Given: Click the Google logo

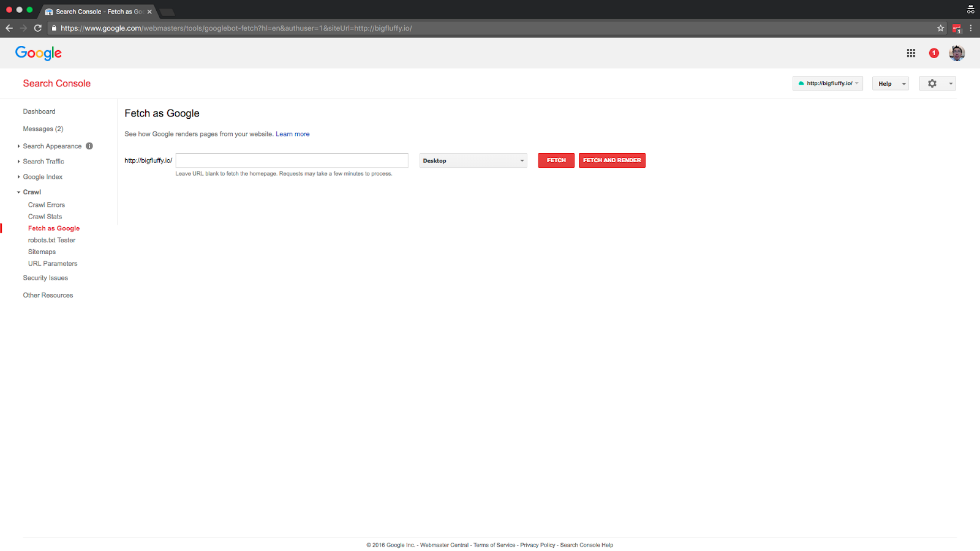Looking at the screenshot, I should tap(39, 53).
